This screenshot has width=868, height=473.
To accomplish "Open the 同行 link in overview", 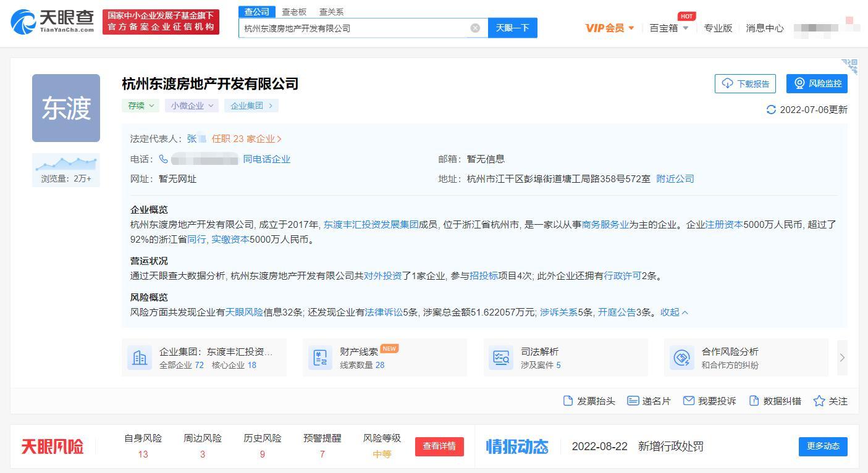I will (x=196, y=240).
